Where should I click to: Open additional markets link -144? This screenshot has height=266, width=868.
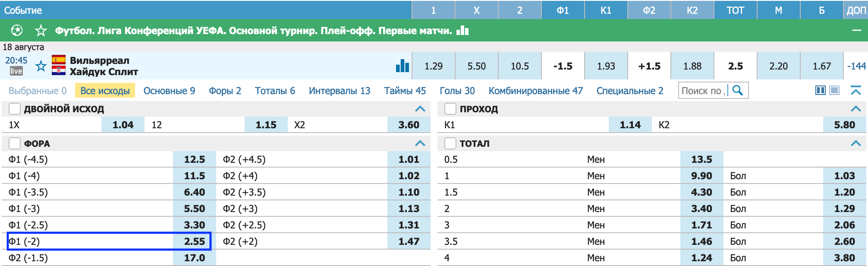856,66
